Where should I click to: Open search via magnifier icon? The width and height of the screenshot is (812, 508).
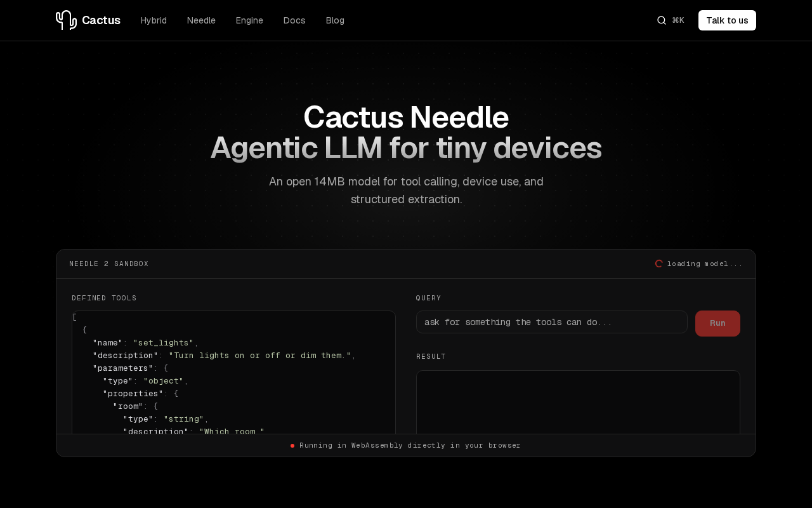tap(662, 20)
